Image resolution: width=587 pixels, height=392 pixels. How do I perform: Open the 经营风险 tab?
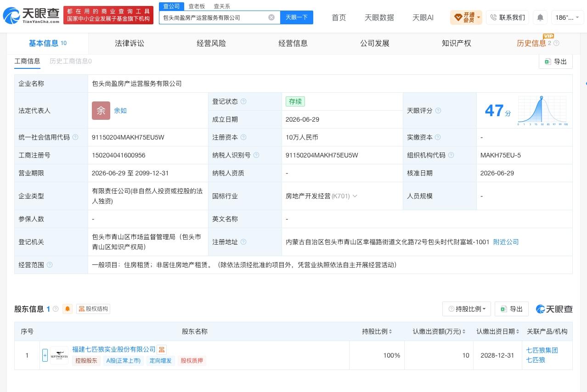pyautogui.click(x=211, y=43)
